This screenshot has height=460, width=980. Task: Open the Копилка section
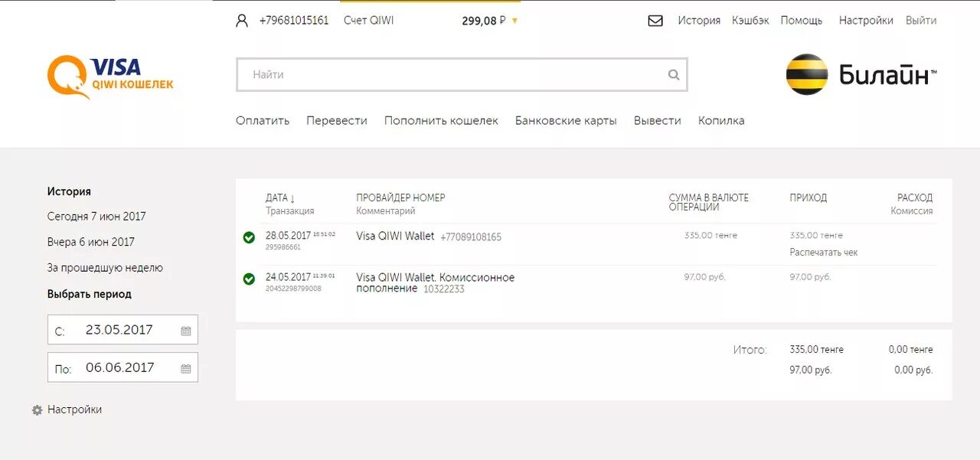tap(721, 120)
